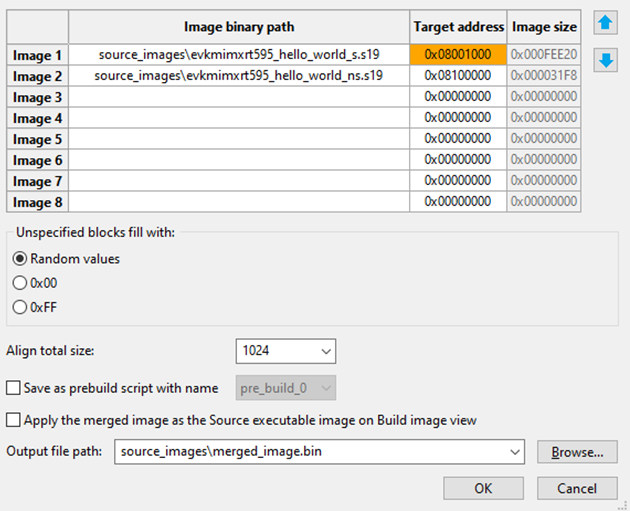630x511 pixels.
Task: Click the blue move up arrow icon
Action: click(x=604, y=24)
